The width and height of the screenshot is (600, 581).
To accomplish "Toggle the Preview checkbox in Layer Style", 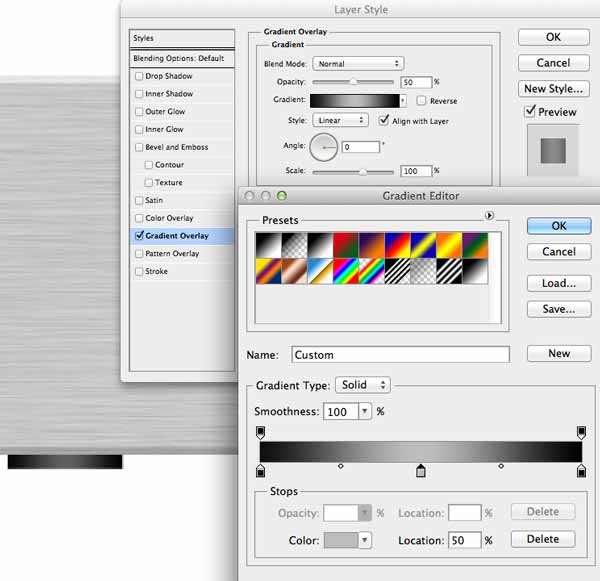I will point(530,111).
